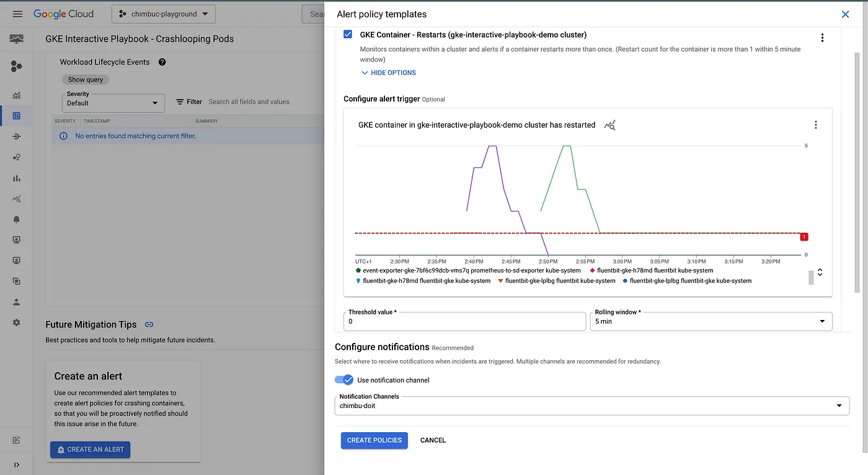Screen dimensions: 868x475
Task: Click 'No entries found matching current filter' message
Action: [135, 136]
